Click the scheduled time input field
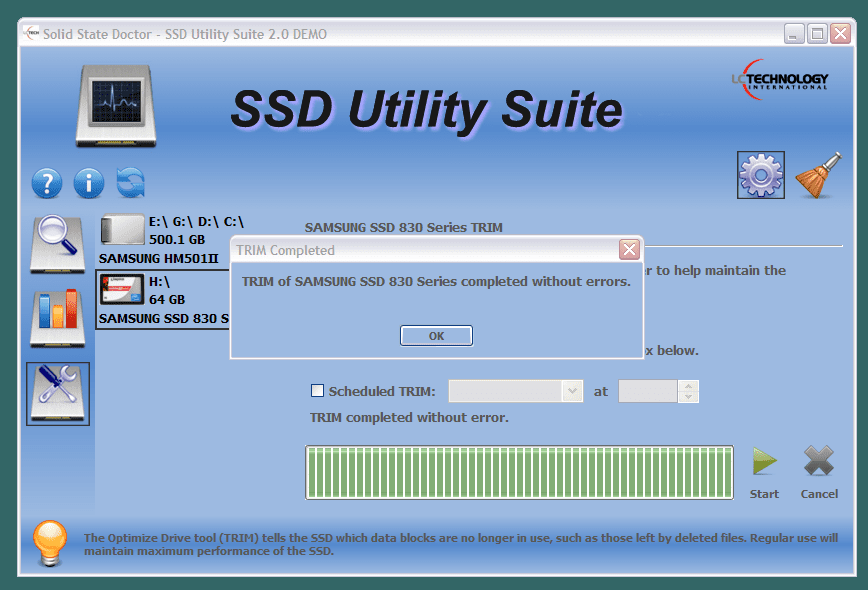This screenshot has width=868, height=590. click(648, 391)
